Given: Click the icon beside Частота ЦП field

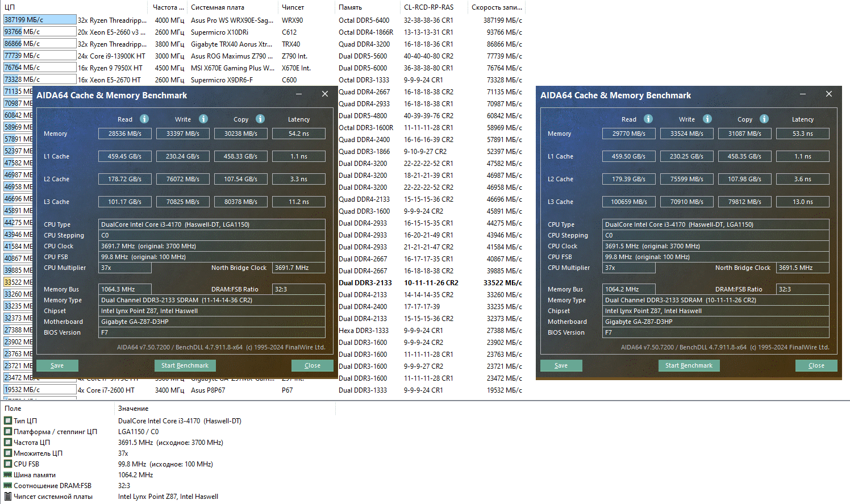Looking at the screenshot, I should coord(8,442).
